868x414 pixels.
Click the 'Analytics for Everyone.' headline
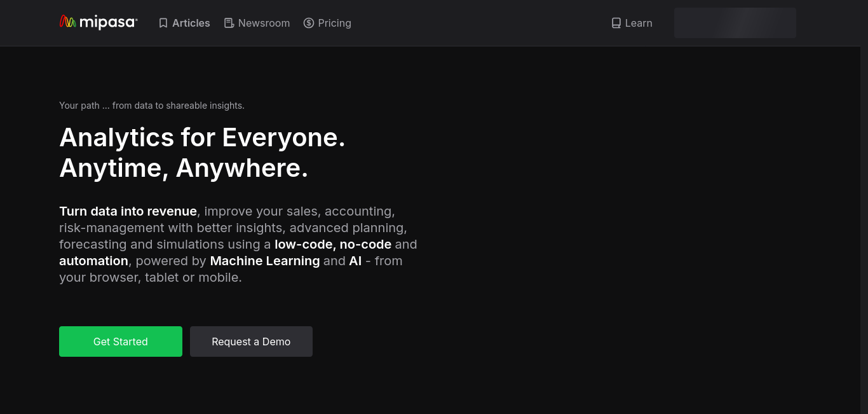(202, 137)
